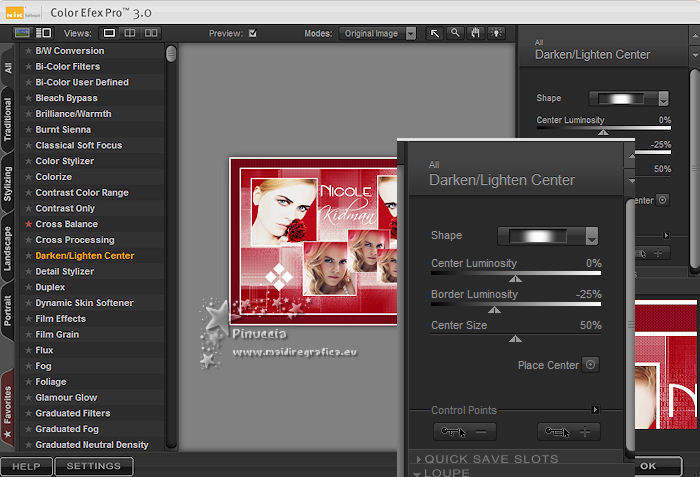Select the Dynamic Skin Softener filter
Viewport: 700px width, 477px height.
84,303
